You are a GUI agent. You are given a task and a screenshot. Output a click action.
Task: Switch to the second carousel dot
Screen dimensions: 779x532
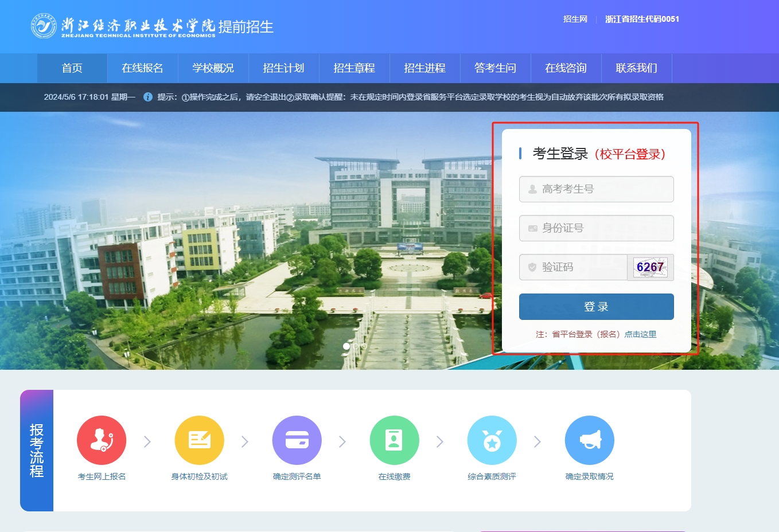point(356,346)
